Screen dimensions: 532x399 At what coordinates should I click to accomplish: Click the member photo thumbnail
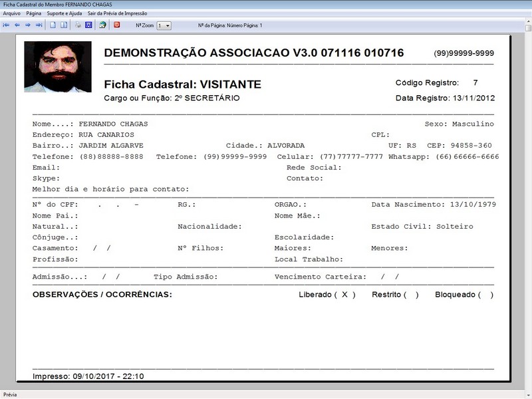point(58,66)
